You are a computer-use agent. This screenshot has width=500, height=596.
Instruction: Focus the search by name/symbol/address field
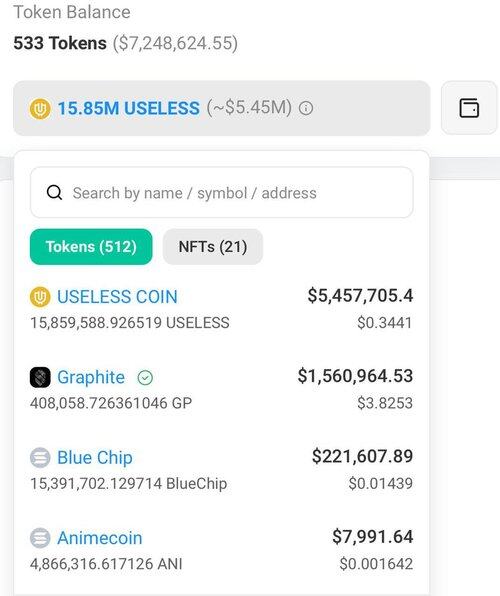point(222,192)
